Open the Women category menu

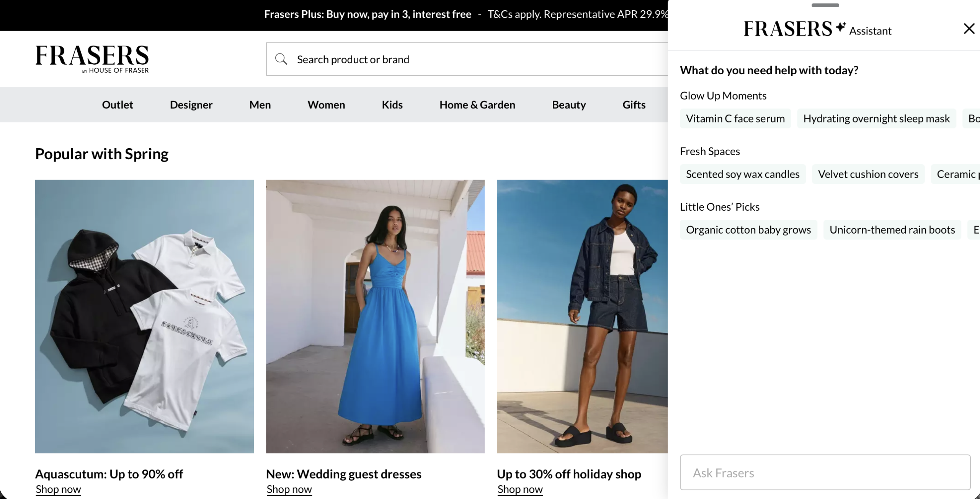tap(326, 105)
